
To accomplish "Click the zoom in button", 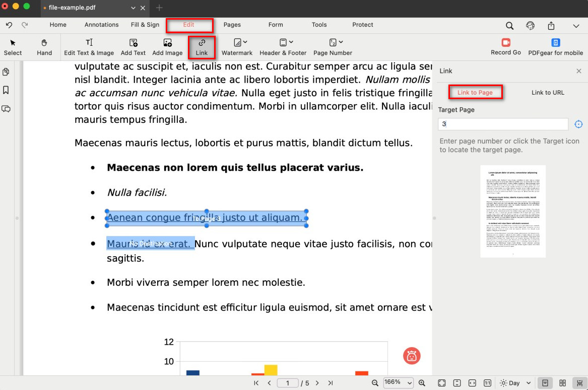I will [422, 383].
